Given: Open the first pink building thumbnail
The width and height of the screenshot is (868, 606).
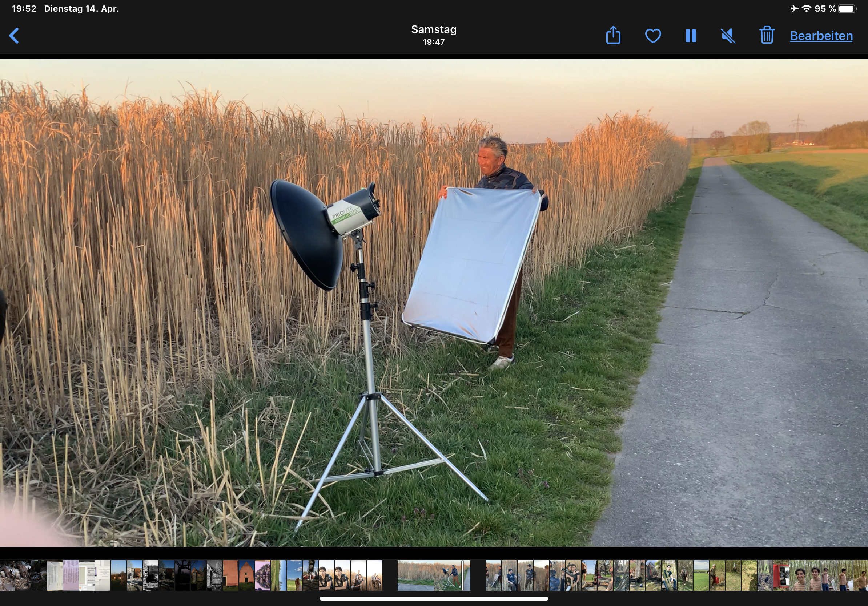Looking at the screenshot, I should (x=230, y=575).
